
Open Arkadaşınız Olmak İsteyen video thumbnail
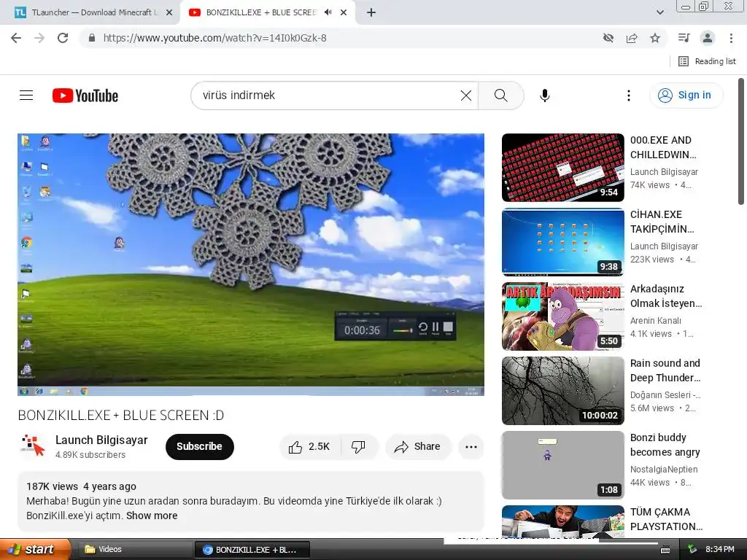tap(562, 316)
